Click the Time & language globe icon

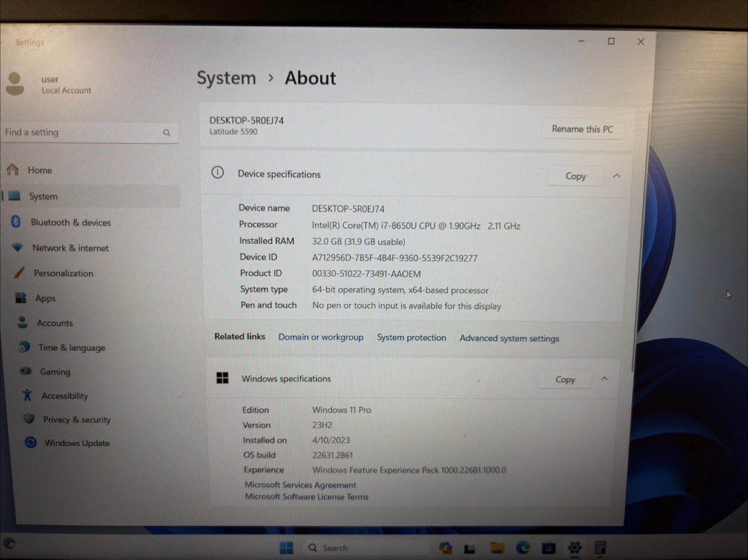(x=24, y=347)
